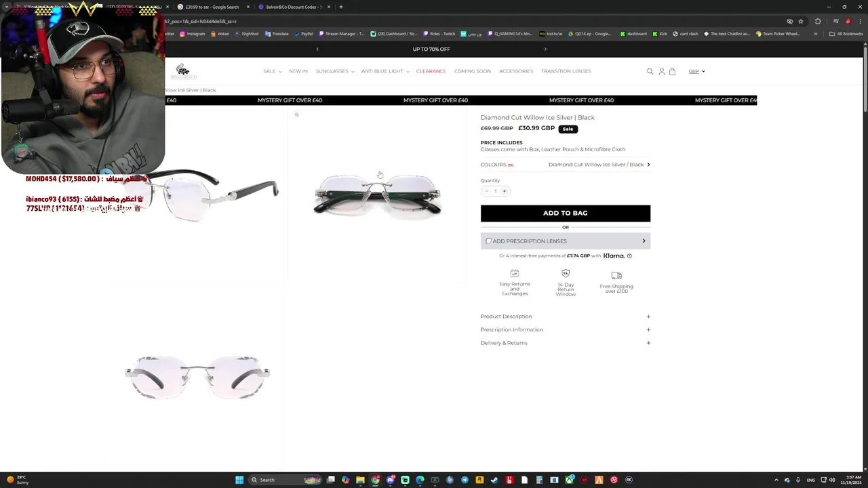Open Steam from the taskbar

coord(494,480)
